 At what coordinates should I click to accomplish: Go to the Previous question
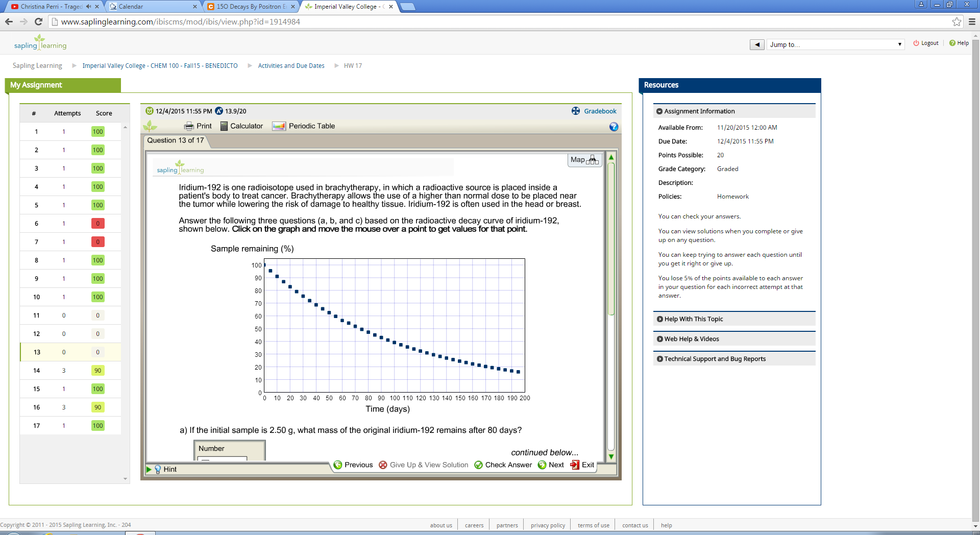(353, 465)
